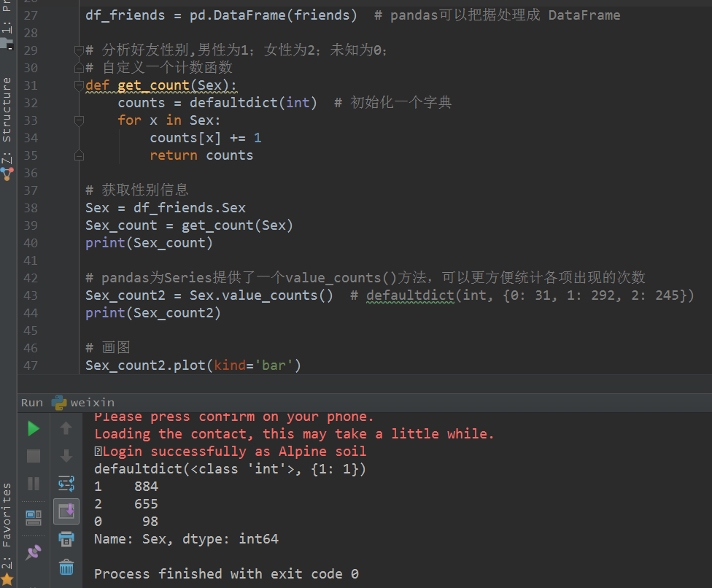Click print(Sex_count) statement
Viewport: 712px width, 588px height.
[x=149, y=243]
